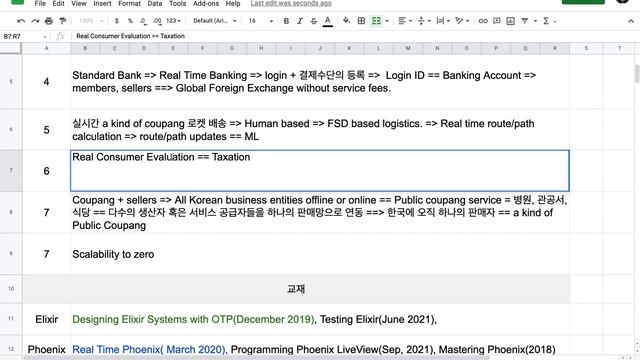Undo the last action
The height and width of the screenshot is (360, 640).
tap(21, 21)
